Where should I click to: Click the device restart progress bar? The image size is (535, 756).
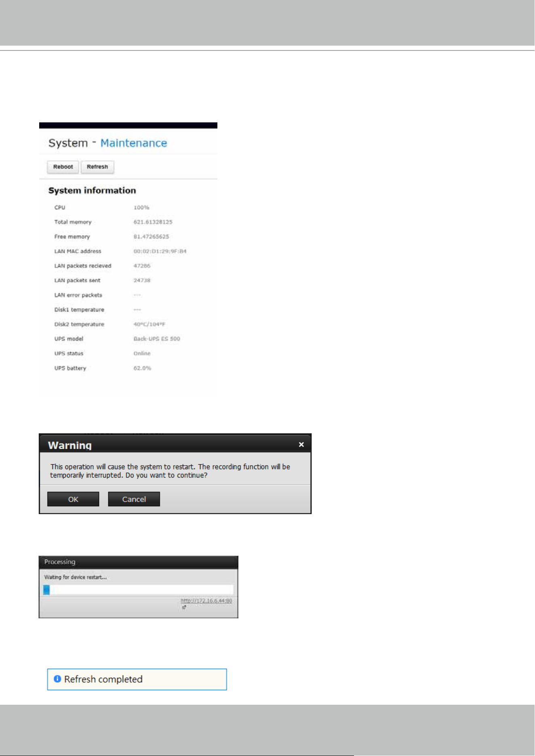138,590
